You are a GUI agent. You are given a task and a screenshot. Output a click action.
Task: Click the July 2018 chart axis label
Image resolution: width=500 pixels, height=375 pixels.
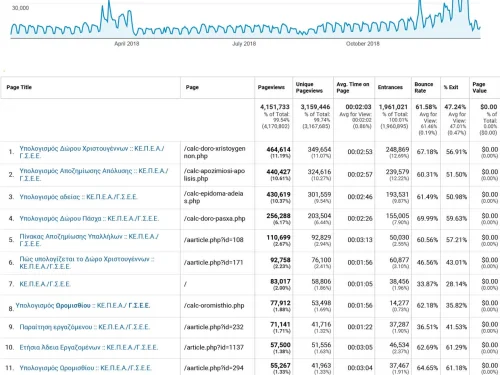[244, 44]
